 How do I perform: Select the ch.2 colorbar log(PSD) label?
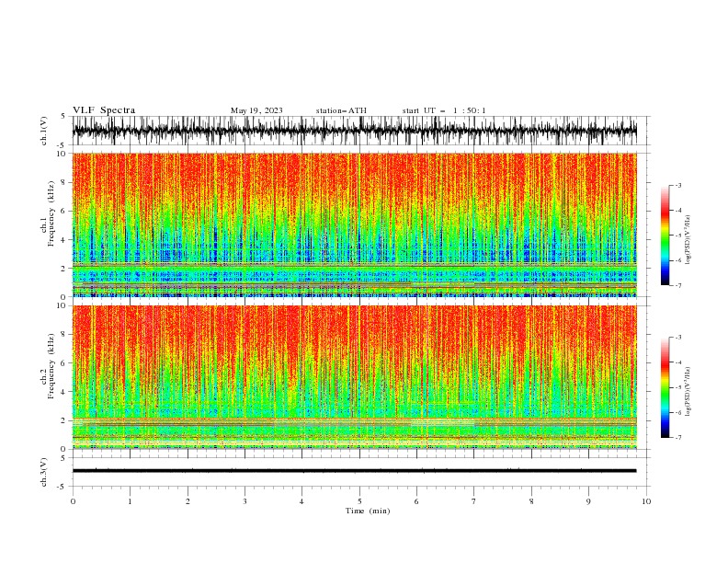[x=688, y=391]
